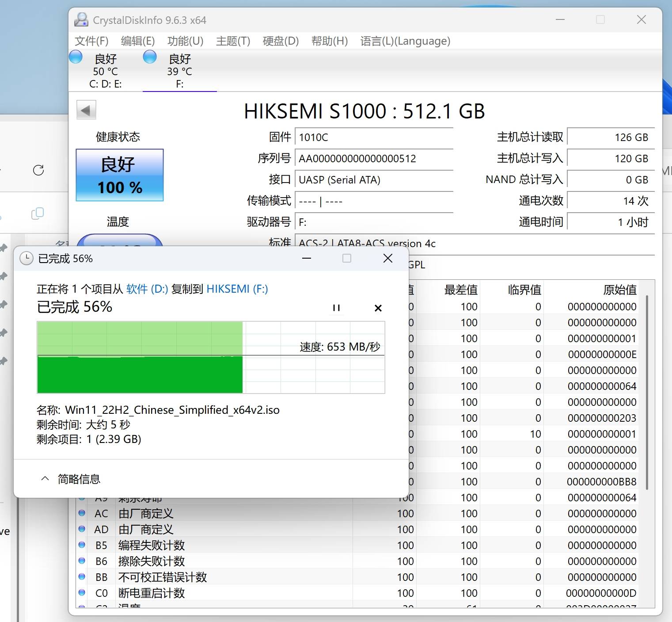Switch to the C: D: E: disk tab at 50 °C
Image resolution: width=672 pixels, height=622 pixels.
tap(106, 71)
